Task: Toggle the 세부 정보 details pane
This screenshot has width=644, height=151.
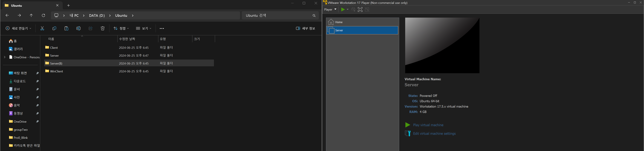Action: 306,28
